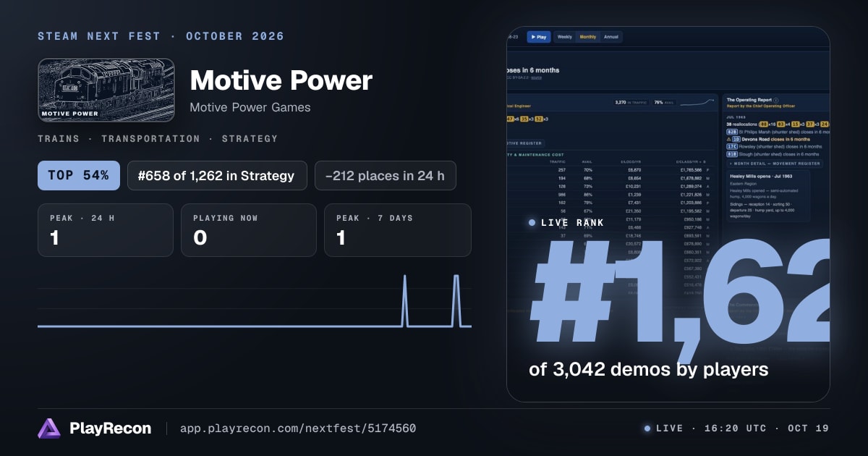Image resolution: width=868 pixels, height=456 pixels.
Task: Click the traffic trend sparkline
Action: pos(697,103)
